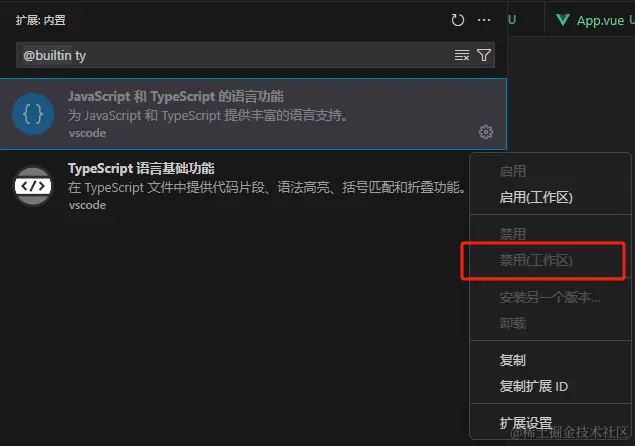
Task: Open the filter extensions funnel icon
Action: click(484, 55)
